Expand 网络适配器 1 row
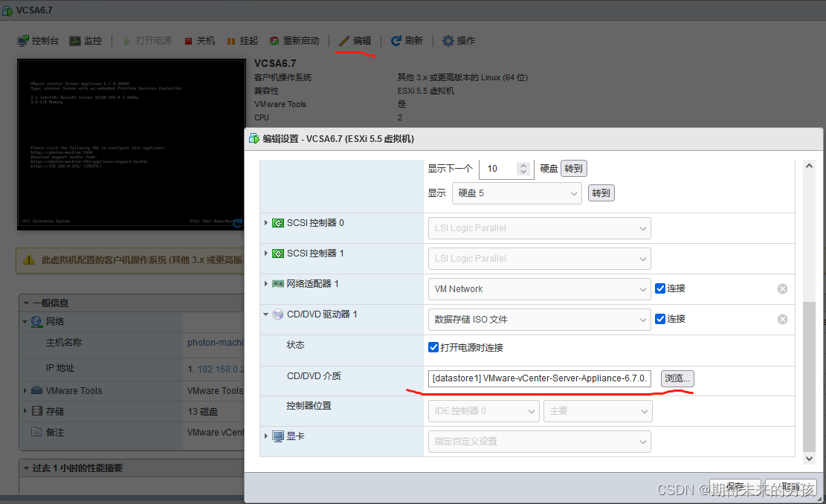 266,283
